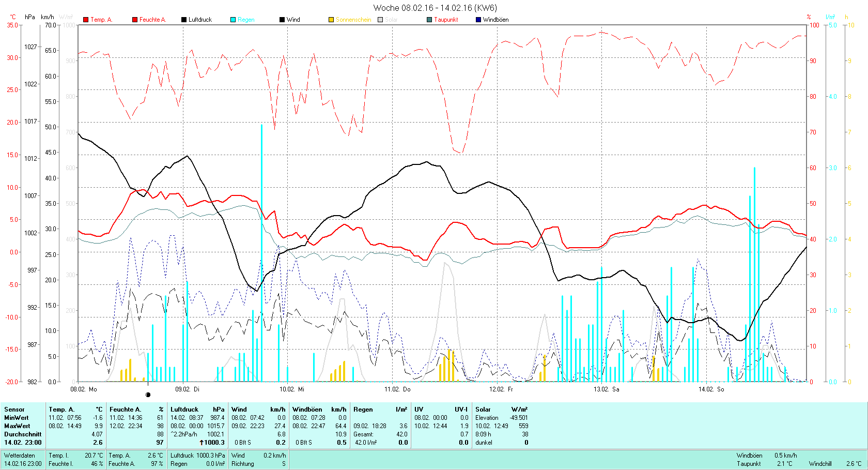
Task: Click the MaxWert row label
Action: point(17,426)
